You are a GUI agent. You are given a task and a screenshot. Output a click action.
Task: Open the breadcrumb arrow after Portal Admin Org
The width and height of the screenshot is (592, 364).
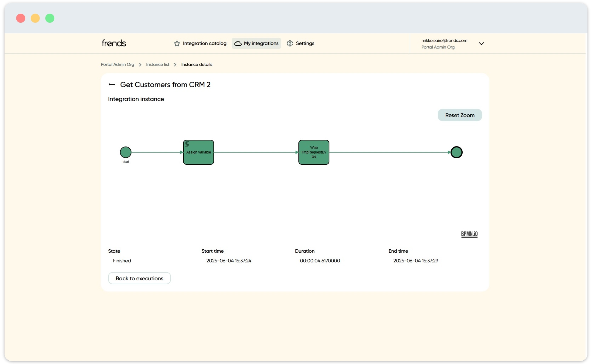point(140,64)
